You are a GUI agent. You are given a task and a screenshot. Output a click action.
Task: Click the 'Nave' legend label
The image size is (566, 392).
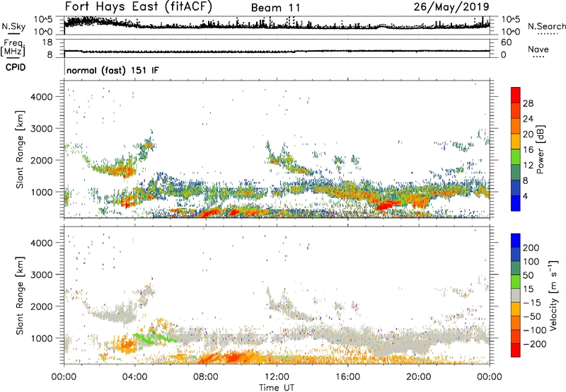coord(538,50)
